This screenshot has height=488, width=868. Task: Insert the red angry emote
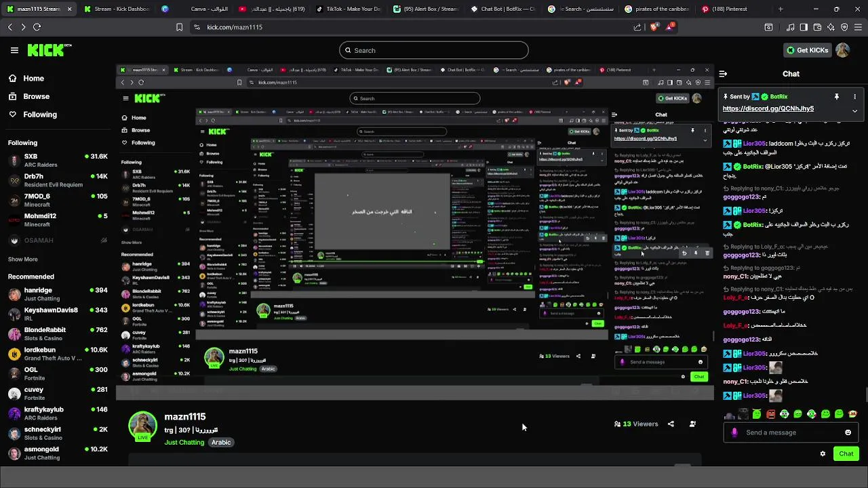(x=770, y=414)
